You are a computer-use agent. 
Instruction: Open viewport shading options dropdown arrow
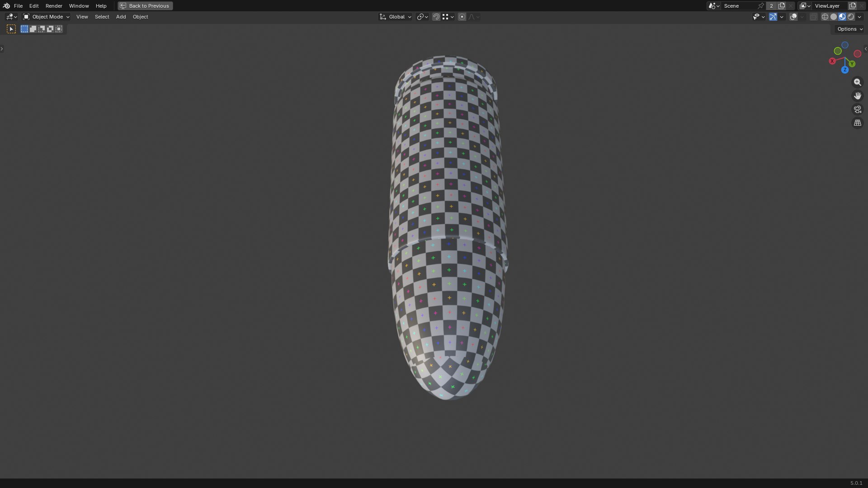(859, 17)
